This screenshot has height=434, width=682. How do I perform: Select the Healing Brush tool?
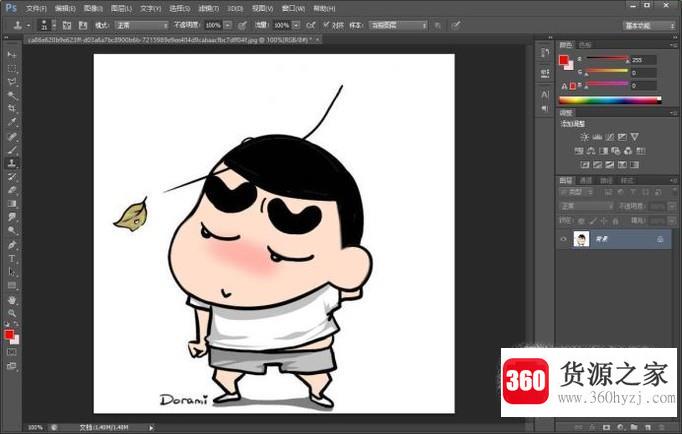coord(12,137)
